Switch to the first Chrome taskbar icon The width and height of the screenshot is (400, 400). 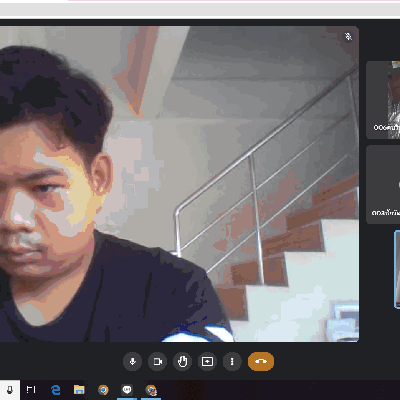pos(103,390)
